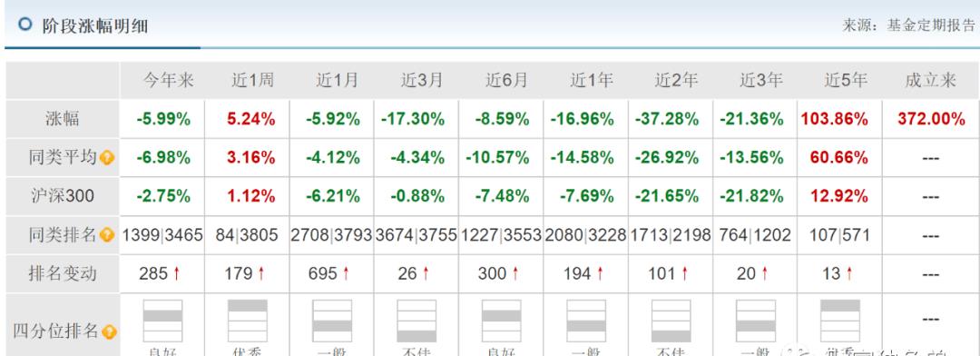Click the red arrow next to 695
Image resolution: width=980 pixels, height=356 pixels.
point(346,273)
